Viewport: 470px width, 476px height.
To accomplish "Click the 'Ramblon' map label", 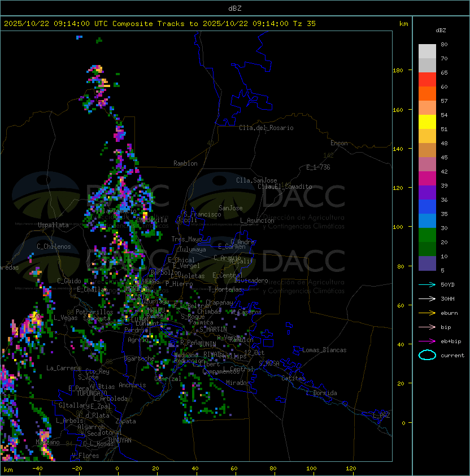I will (185, 163).
